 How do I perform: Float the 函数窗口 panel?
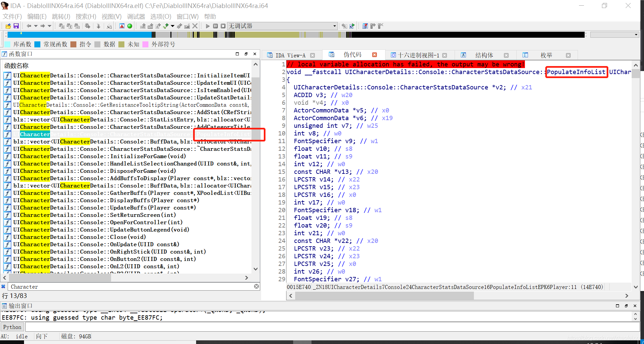246,54
